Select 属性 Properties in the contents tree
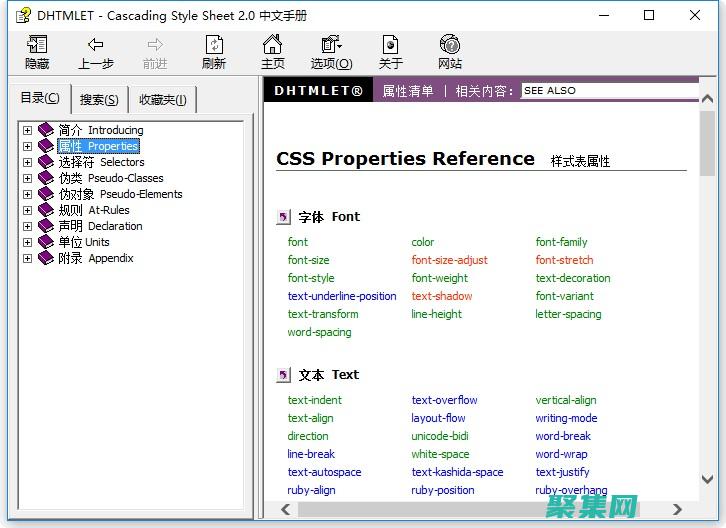 98,146
